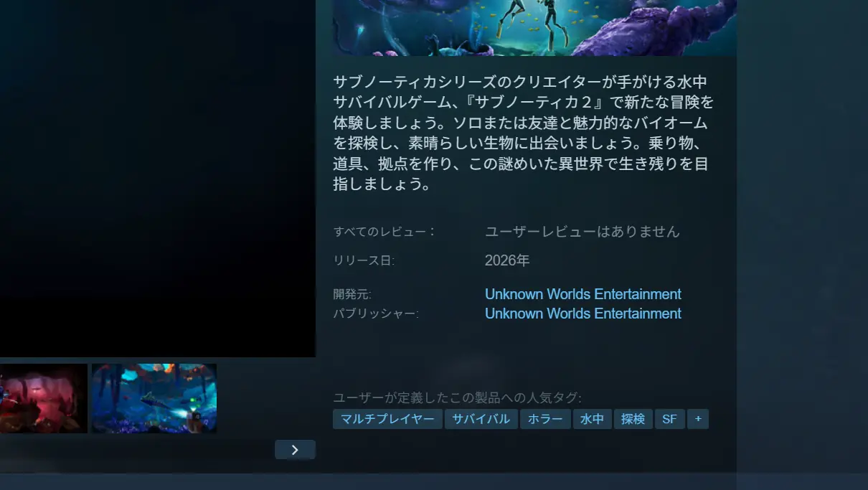Click the page scrollbar on the right edge
Image resolution: width=868 pixels, height=490 pixels.
pos(864,244)
